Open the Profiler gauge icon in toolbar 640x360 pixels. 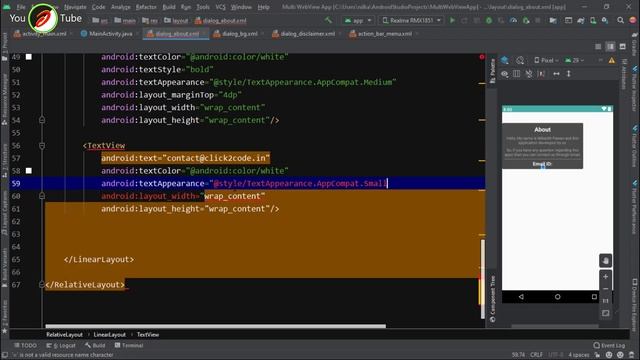(x=513, y=20)
